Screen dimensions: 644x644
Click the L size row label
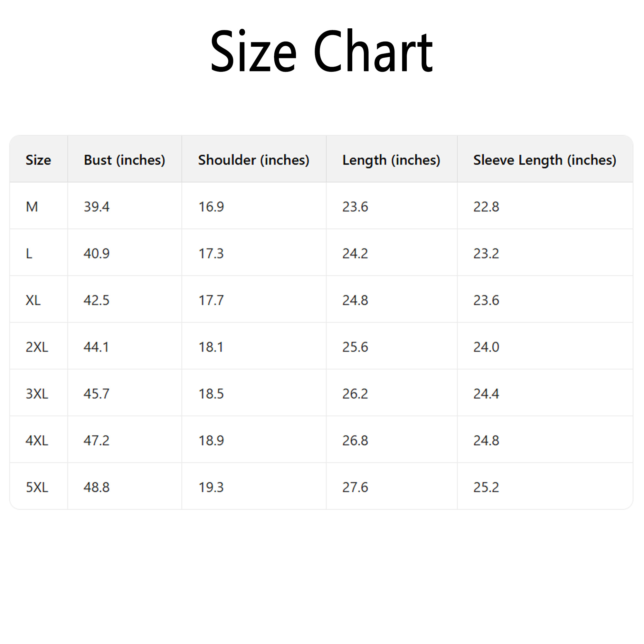(x=29, y=254)
